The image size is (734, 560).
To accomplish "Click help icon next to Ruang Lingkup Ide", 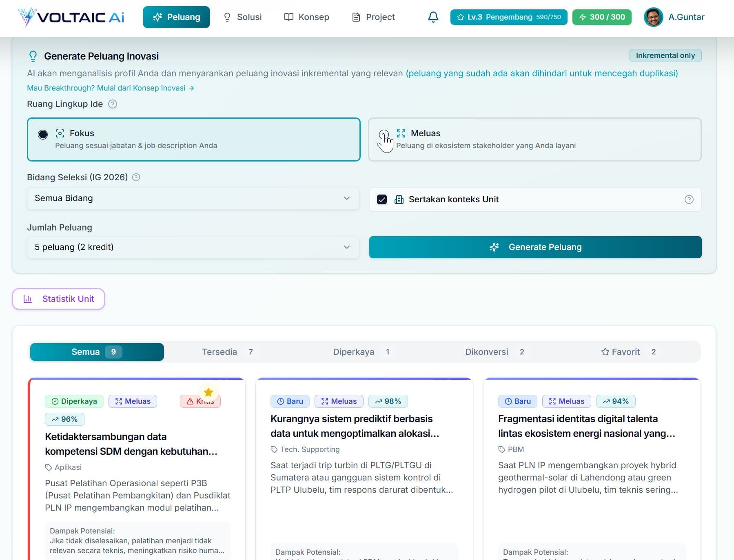I will 113,104.
